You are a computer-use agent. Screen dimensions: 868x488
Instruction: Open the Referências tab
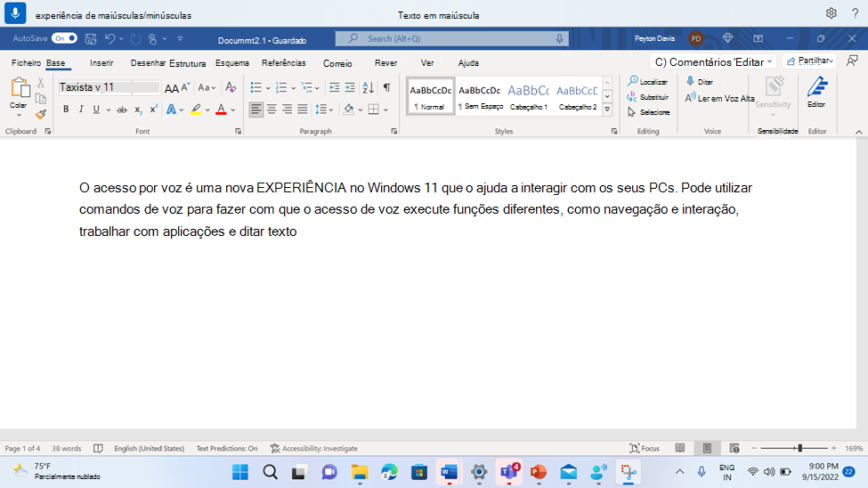click(x=283, y=63)
